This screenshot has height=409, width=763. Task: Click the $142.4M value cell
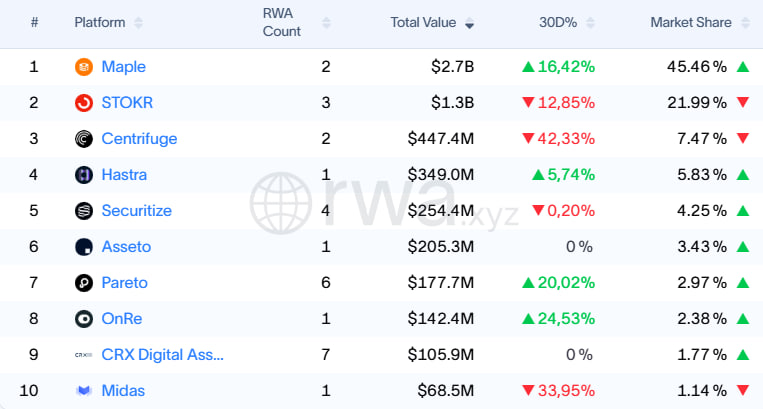pos(441,319)
